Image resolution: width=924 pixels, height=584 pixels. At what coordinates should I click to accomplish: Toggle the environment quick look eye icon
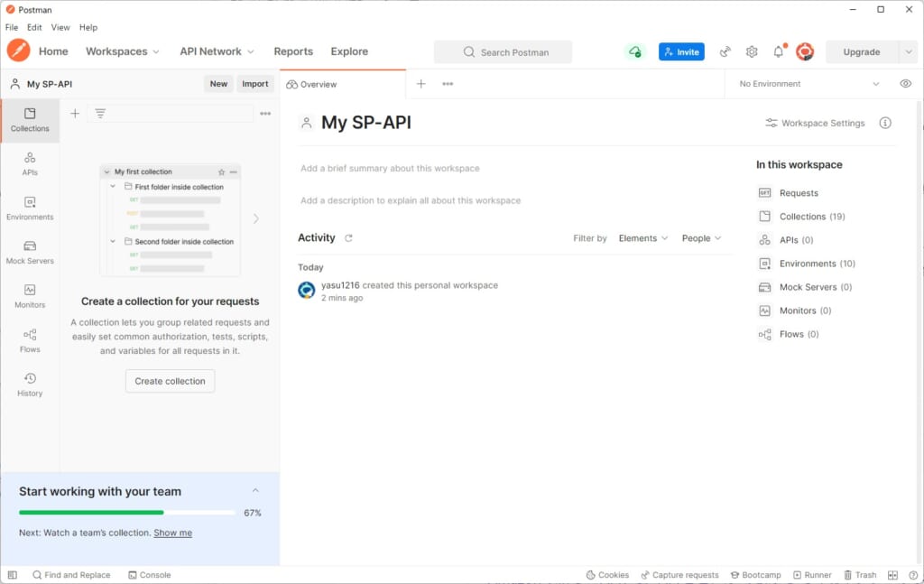pyautogui.click(x=906, y=84)
